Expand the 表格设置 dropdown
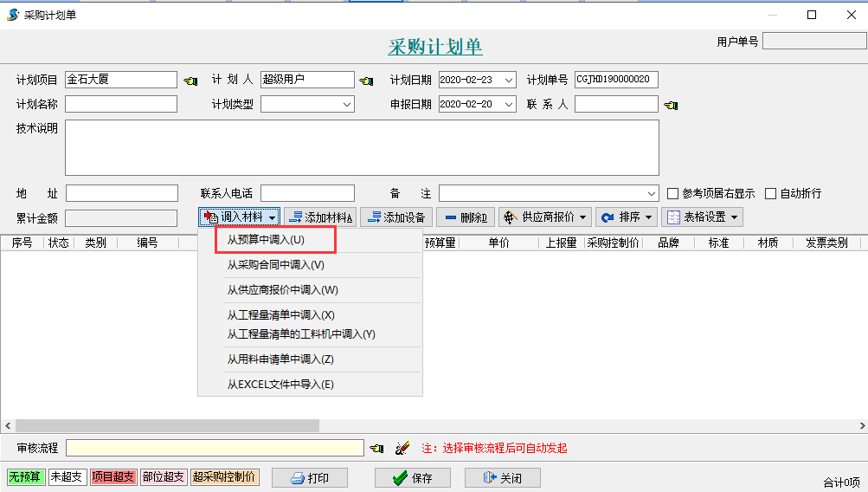The height and width of the screenshot is (492, 868). click(702, 217)
